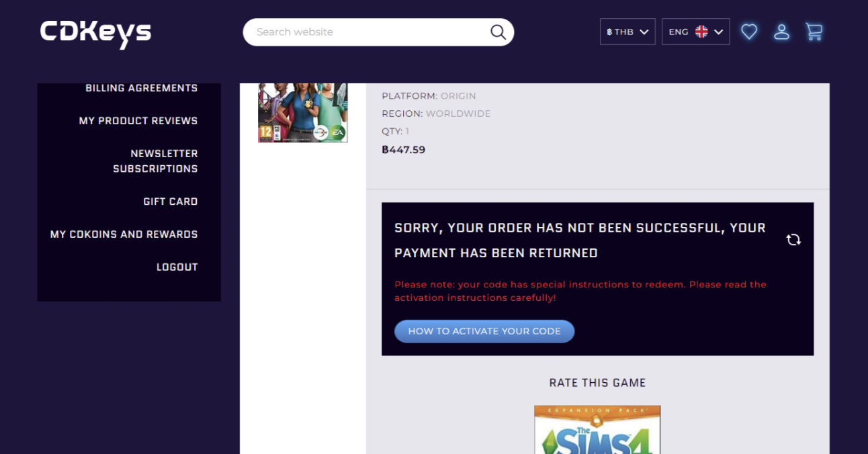Screen dimensions: 868x454
Task: Click How To Activate Your Code button
Action: [x=484, y=331]
